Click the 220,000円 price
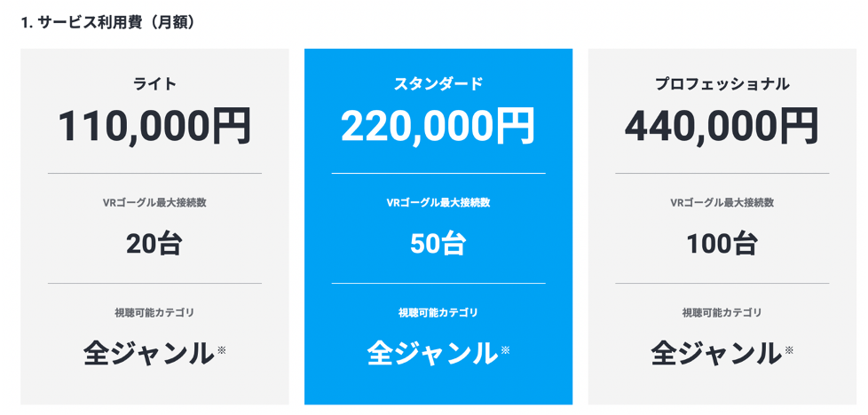The image size is (868, 415). tap(438, 126)
